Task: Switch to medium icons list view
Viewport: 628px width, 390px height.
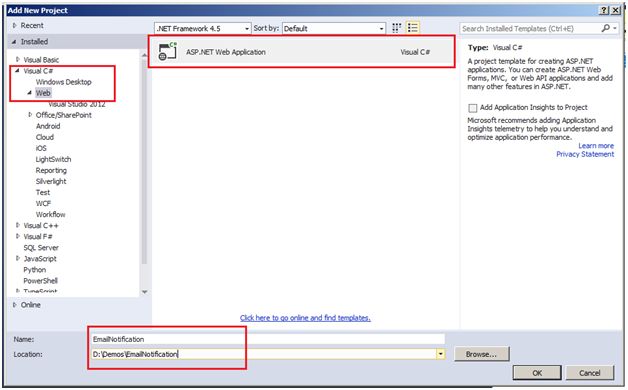Action: [x=413, y=28]
